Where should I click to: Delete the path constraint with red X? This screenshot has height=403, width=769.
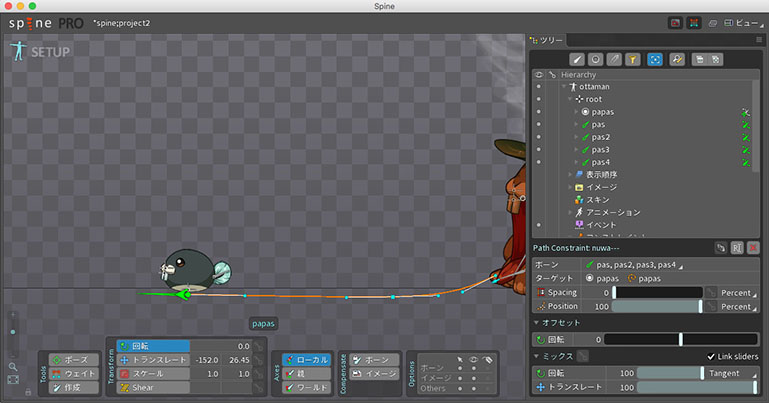click(x=753, y=248)
